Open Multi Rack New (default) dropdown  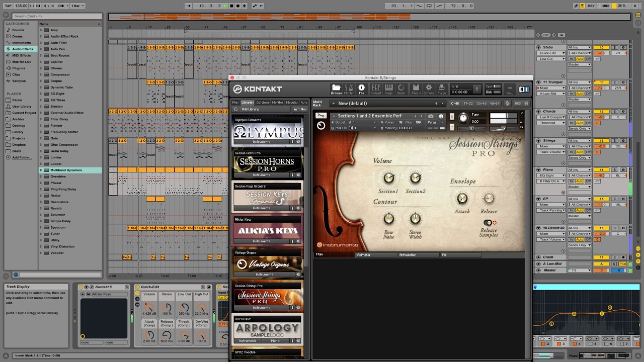387,104
